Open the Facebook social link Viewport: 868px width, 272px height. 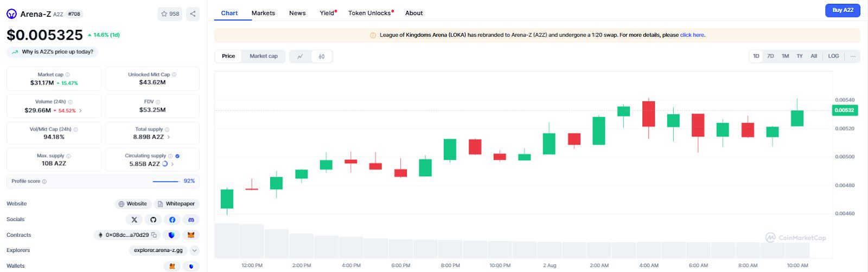click(x=172, y=219)
